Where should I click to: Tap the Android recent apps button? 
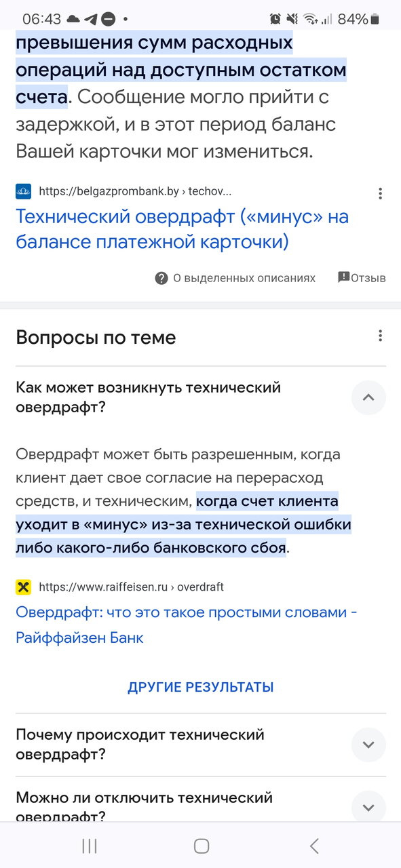90,846
